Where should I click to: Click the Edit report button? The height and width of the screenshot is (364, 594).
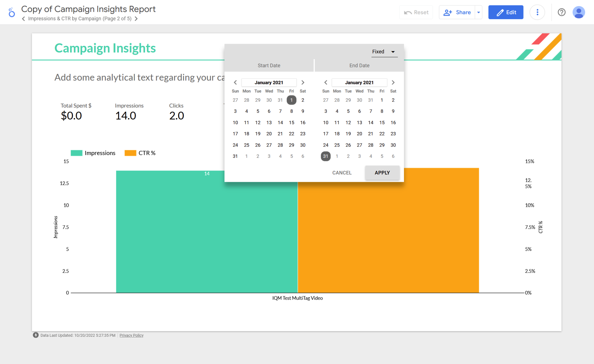(506, 12)
